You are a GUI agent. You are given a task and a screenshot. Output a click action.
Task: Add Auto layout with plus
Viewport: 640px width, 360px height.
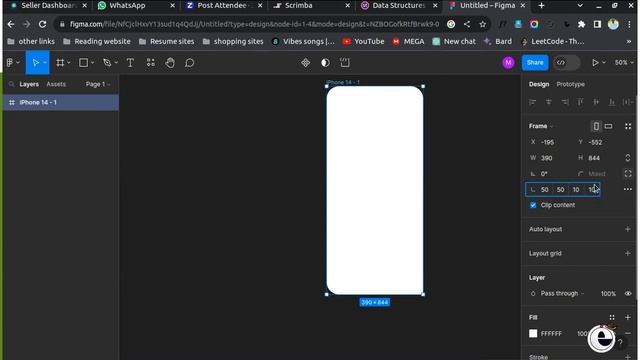pyautogui.click(x=628, y=229)
